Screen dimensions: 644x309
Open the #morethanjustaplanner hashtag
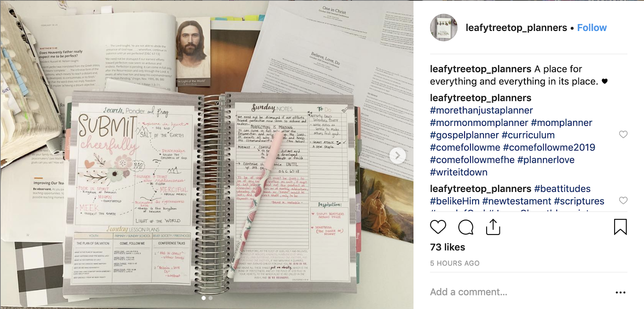click(481, 110)
